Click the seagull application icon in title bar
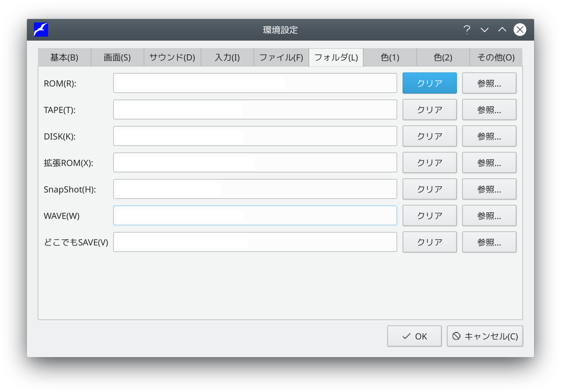This screenshot has width=561, height=392. tap(41, 30)
